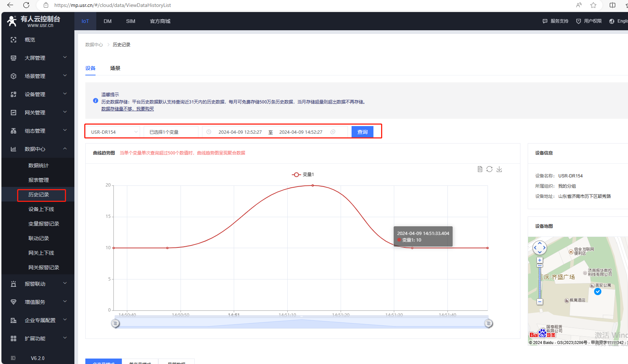
Task: Click the map pan direction control
Action: pyautogui.click(x=540, y=248)
